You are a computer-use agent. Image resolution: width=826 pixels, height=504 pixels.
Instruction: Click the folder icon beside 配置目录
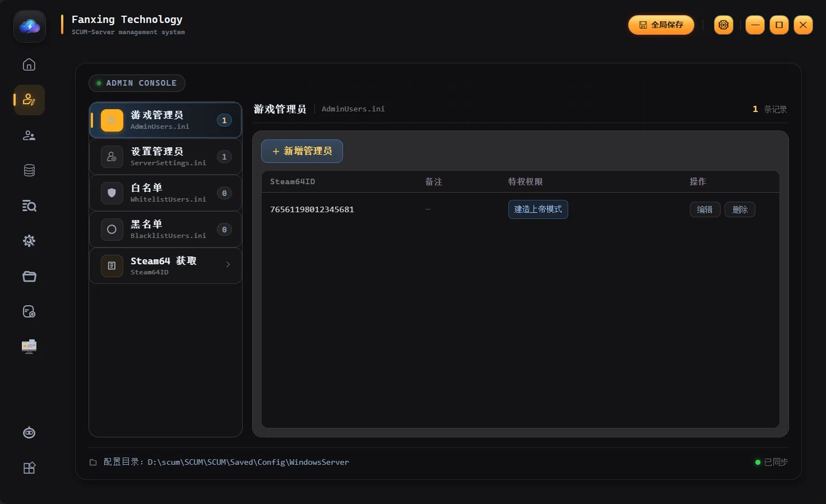tap(93, 462)
